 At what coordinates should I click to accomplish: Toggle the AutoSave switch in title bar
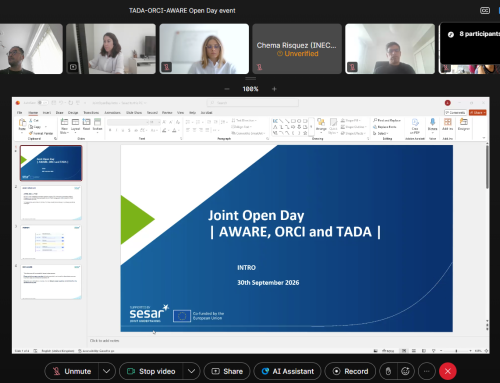(x=43, y=103)
